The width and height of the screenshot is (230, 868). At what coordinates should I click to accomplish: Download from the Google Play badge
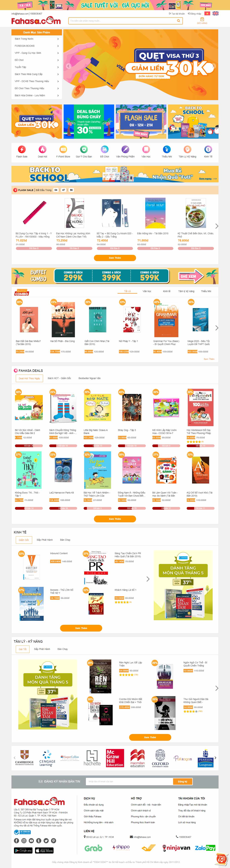tap(23, 850)
